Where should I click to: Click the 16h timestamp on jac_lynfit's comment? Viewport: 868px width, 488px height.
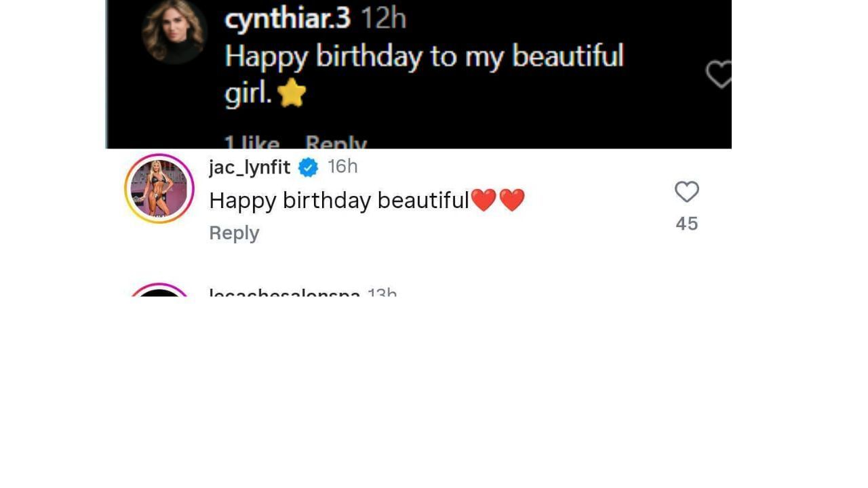[x=342, y=167]
